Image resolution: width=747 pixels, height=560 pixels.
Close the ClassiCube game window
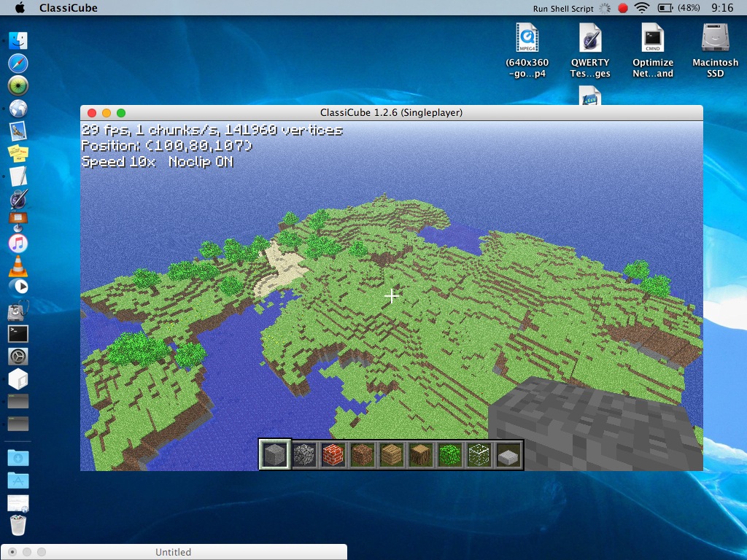tap(92, 113)
